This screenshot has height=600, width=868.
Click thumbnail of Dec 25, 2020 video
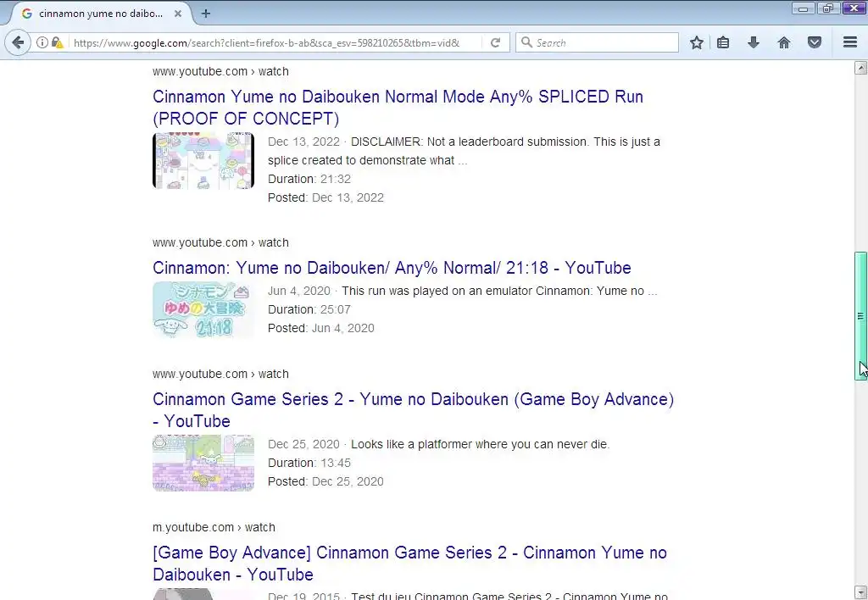tap(203, 463)
